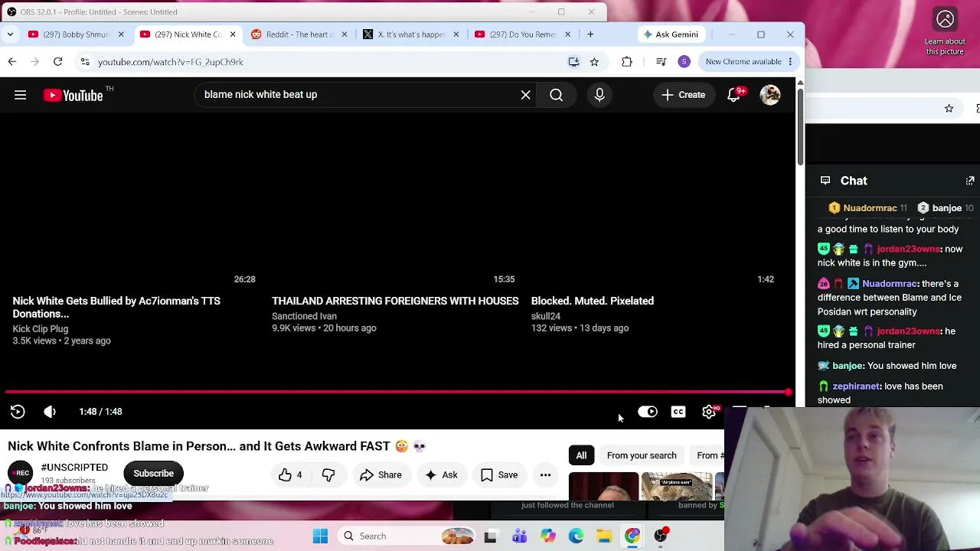980x551 pixels.
Task: Subscribe to the #UNSCRIPTED channel
Action: pyautogui.click(x=154, y=473)
